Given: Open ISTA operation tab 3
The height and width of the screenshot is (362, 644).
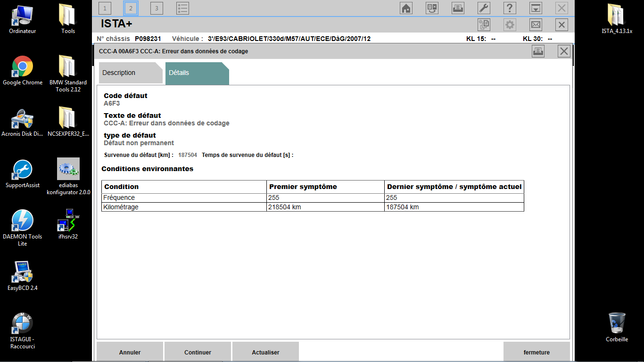Looking at the screenshot, I should 157,8.
